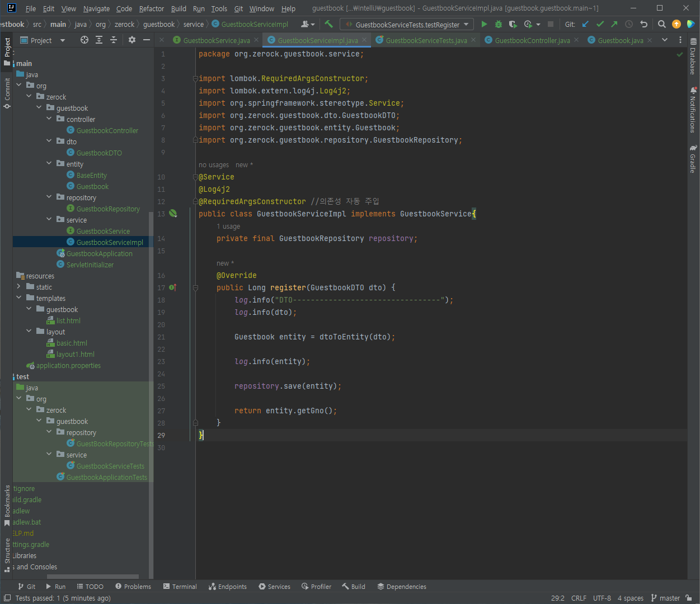Roll back changes with the undo arrow
700x604 pixels.
click(x=643, y=24)
